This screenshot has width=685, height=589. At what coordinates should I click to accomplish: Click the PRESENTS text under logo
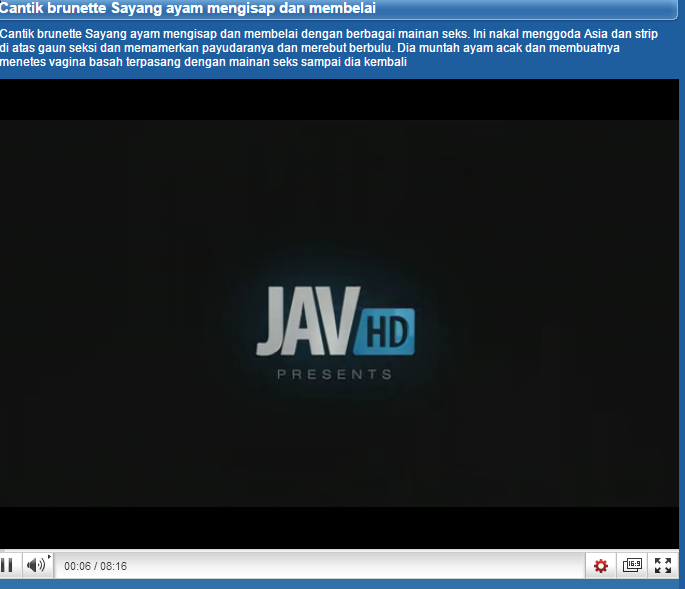click(x=334, y=375)
